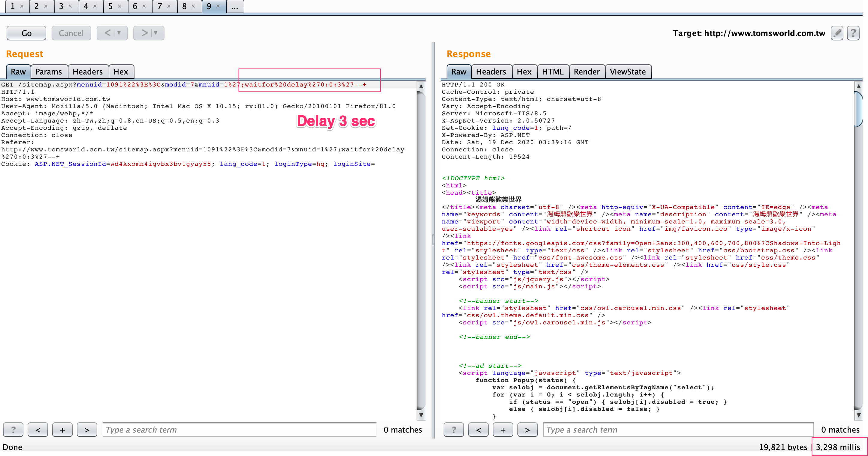Close Repeater tab 8
Image resolution: width=868 pixels, height=456 pixels.
point(193,6)
